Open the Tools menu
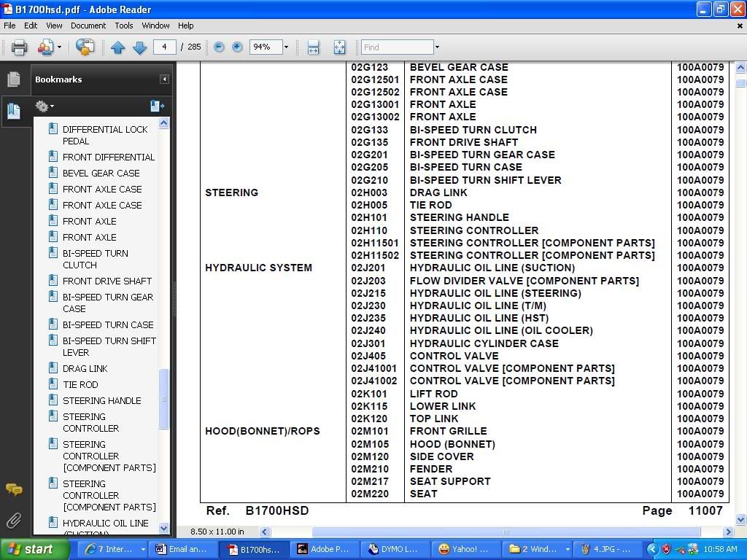Viewport: 747px width, 560px height. [x=124, y=26]
